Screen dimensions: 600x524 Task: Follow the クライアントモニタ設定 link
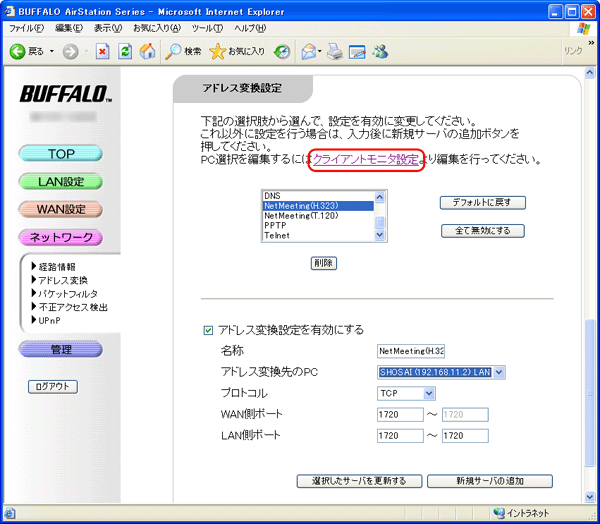tap(365, 159)
